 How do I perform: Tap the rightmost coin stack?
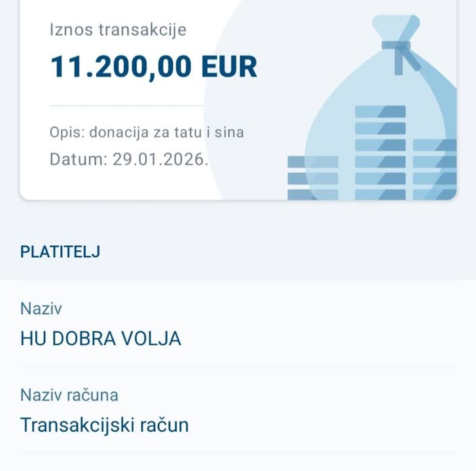pos(435,169)
